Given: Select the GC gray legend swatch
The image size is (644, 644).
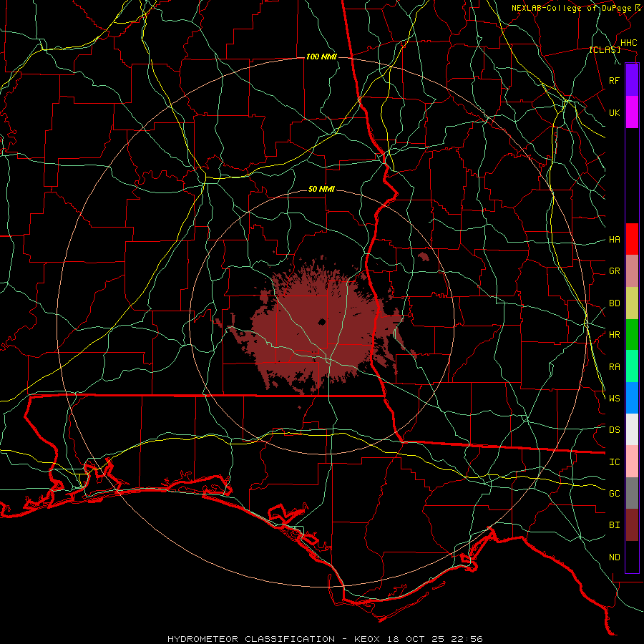Looking at the screenshot, I should [632, 493].
